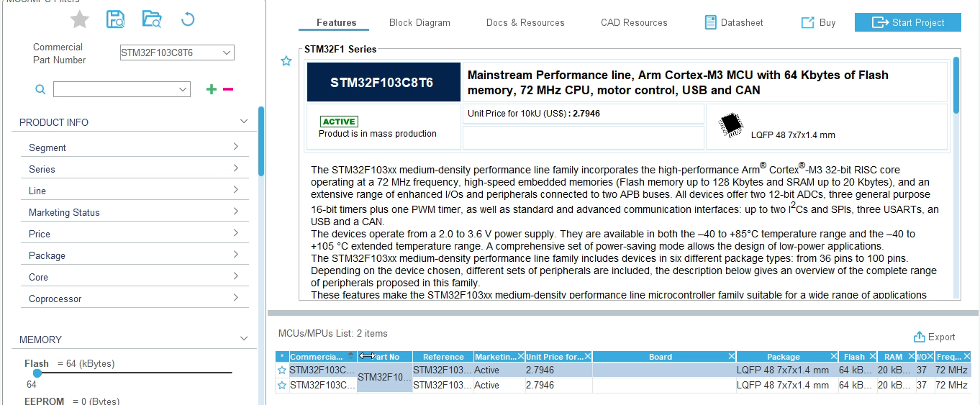Click the gray favorites star icon
Screen dimensions: 980x405
coord(79,20)
